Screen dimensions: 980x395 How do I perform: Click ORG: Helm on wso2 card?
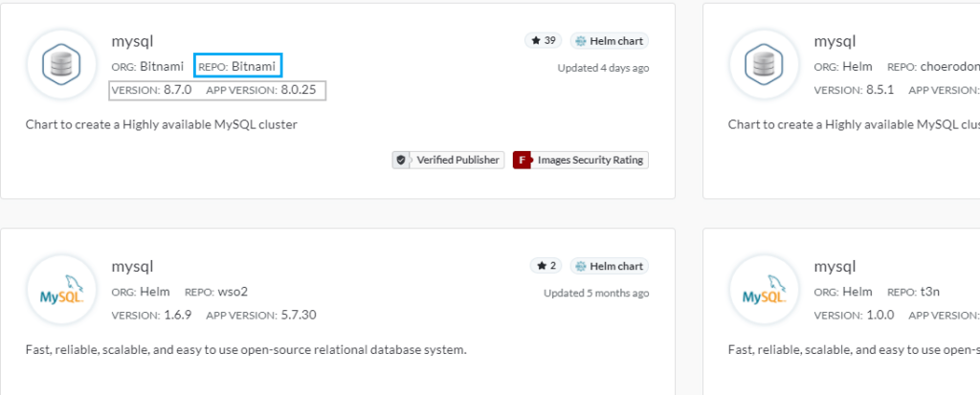tap(141, 292)
